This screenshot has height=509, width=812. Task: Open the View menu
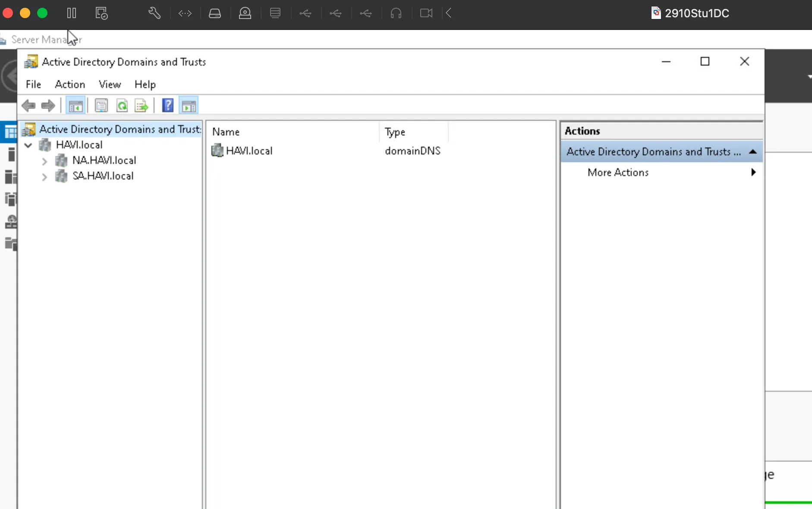coord(110,85)
